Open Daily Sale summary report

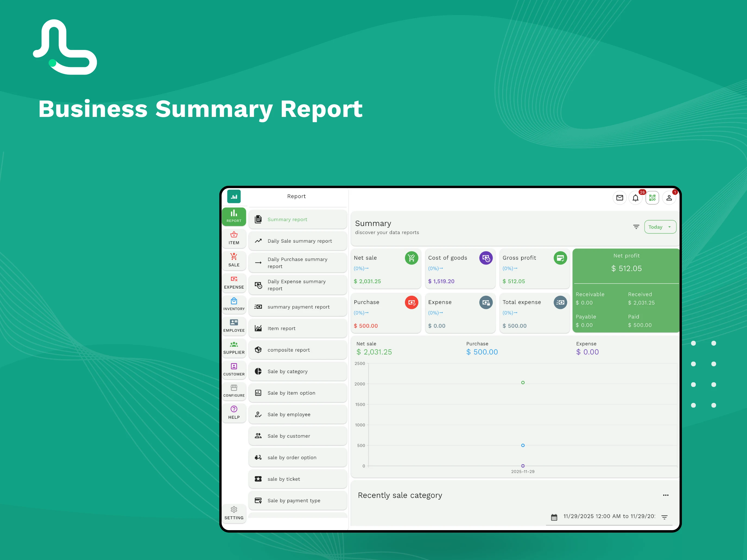[x=297, y=241]
